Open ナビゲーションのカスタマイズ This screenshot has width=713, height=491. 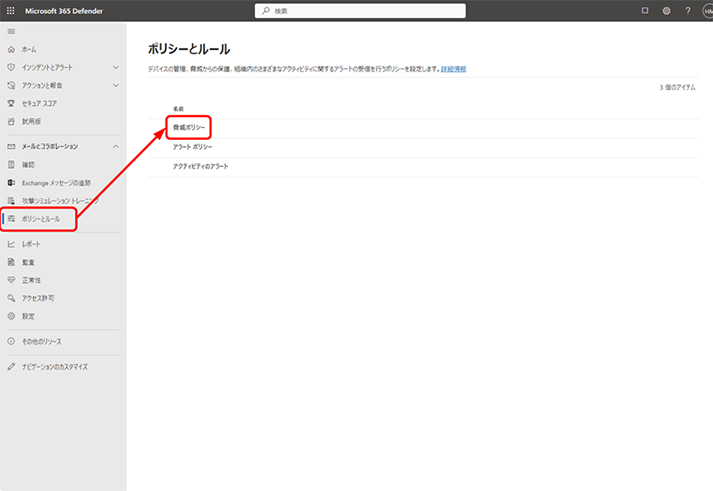(55, 367)
